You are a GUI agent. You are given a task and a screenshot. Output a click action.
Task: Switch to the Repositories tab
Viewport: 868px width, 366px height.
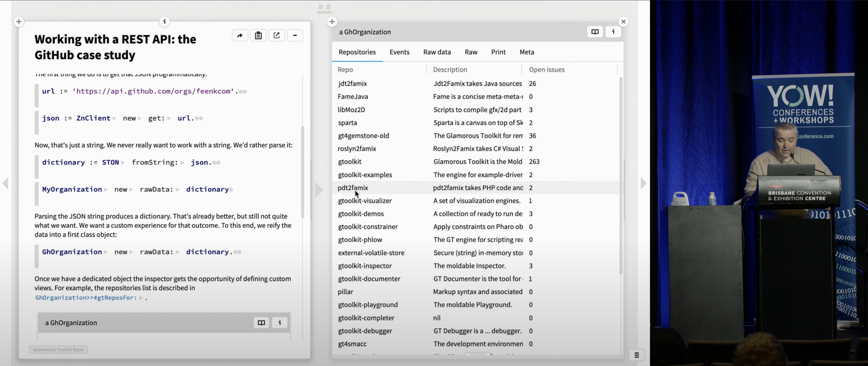[x=357, y=52]
